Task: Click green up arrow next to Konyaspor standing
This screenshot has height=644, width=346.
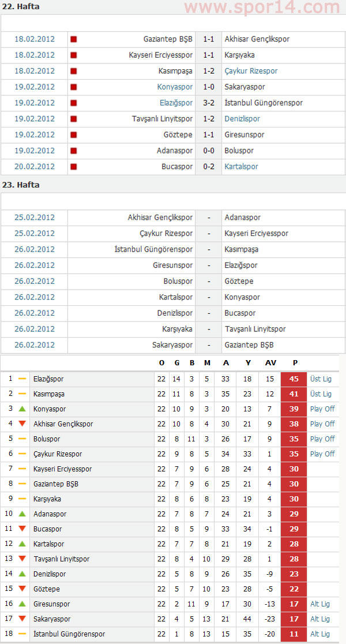Action: (x=22, y=409)
